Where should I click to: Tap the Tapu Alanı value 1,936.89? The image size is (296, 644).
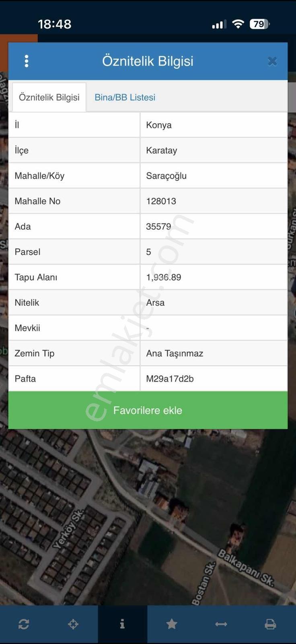(x=164, y=277)
